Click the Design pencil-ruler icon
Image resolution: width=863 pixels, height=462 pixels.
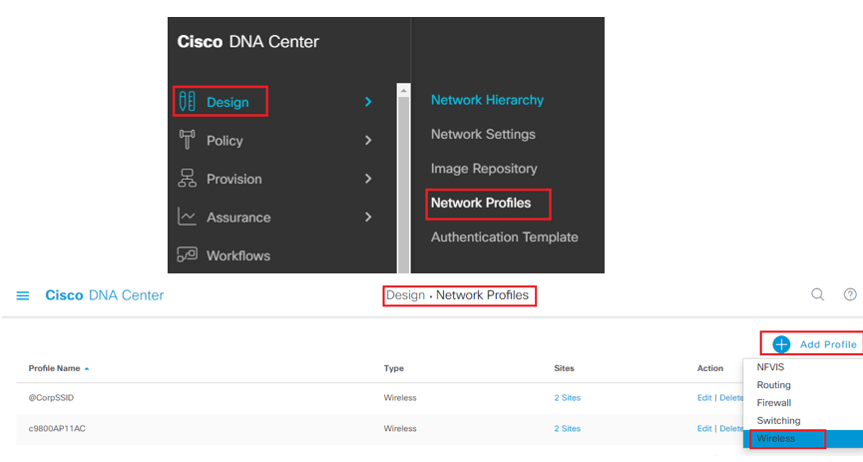point(187,101)
